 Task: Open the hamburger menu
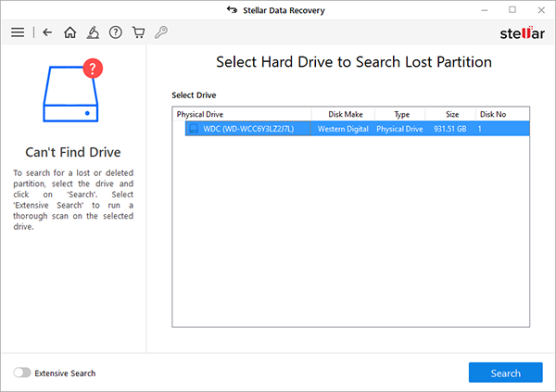pos(18,32)
